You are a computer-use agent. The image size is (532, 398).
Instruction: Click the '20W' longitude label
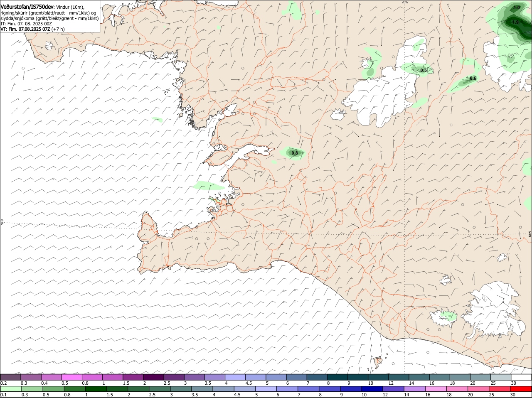[405, 2]
